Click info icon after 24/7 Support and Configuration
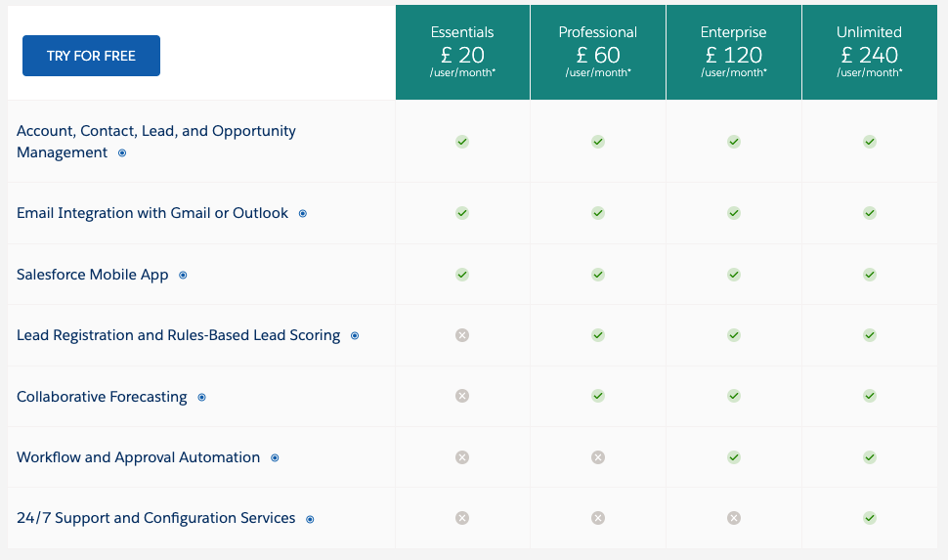 click(310, 519)
